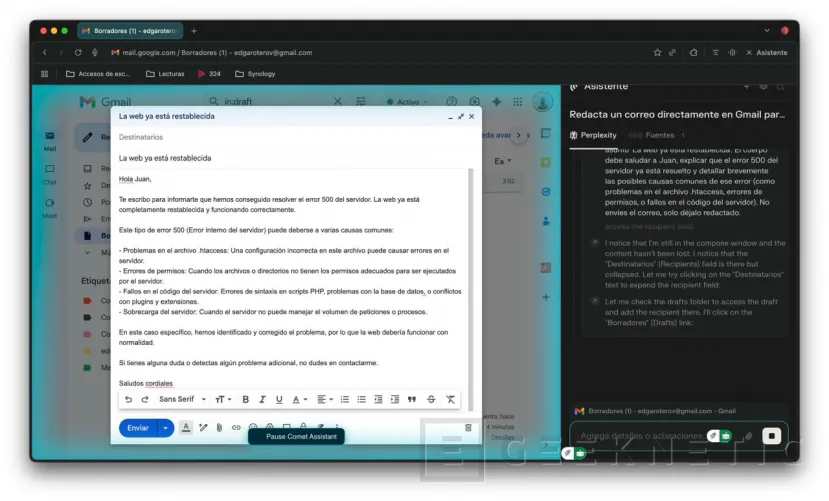Image resolution: width=829 pixels, height=501 pixels.
Task: Insert a bulleted list in the email
Action: pyautogui.click(x=362, y=400)
